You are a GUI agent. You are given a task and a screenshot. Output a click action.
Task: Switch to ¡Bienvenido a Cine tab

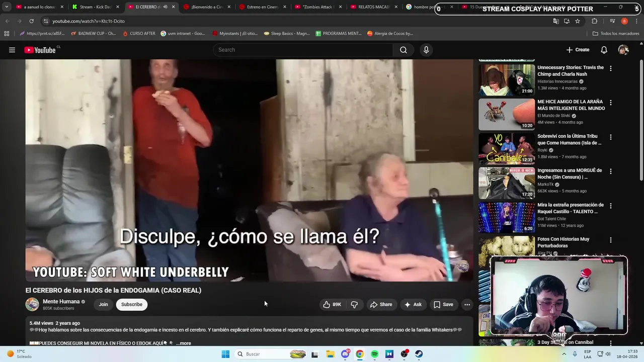[206, 7]
